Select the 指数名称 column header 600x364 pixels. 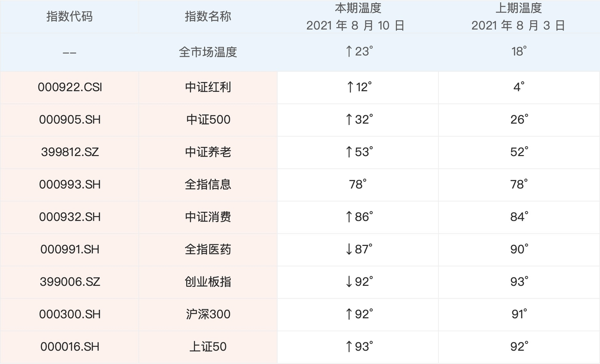[x=208, y=17]
